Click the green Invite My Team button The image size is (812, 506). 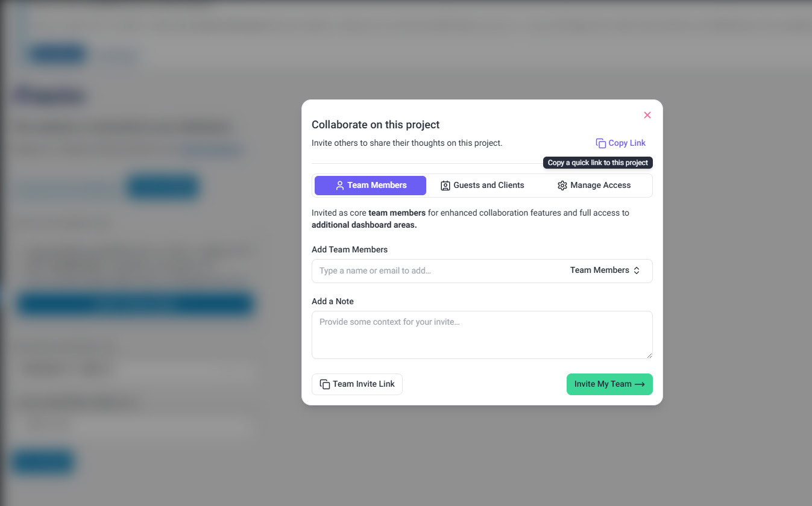[609, 384]
